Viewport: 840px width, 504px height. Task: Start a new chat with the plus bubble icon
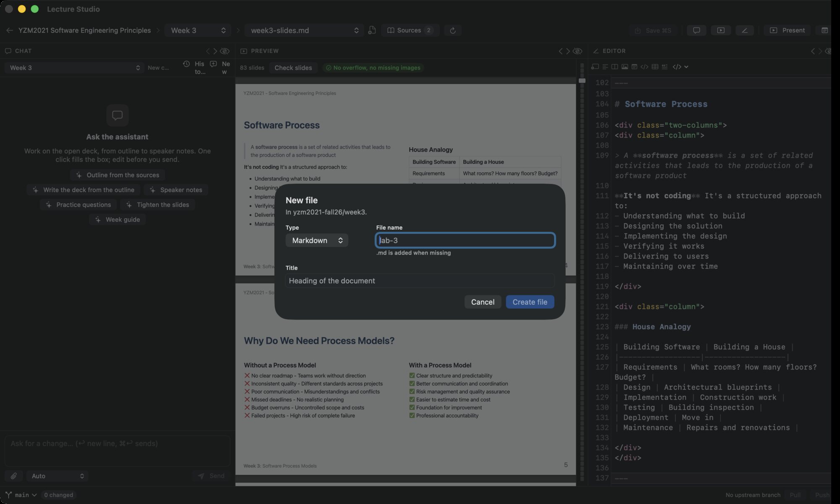pos(213,64)
